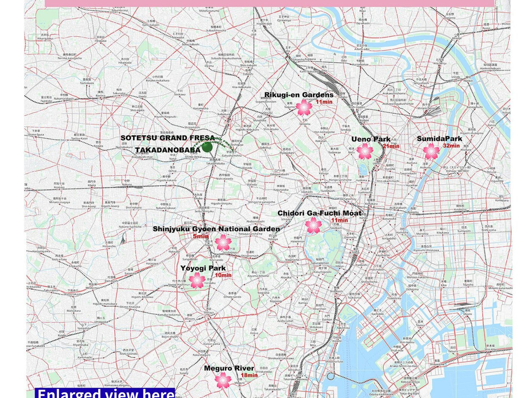Open the 'Enlarged view here' link

[x=105, y=393]
